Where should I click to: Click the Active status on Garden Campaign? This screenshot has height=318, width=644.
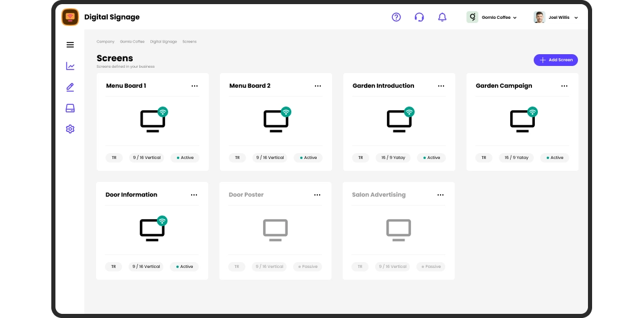(554, 158)
